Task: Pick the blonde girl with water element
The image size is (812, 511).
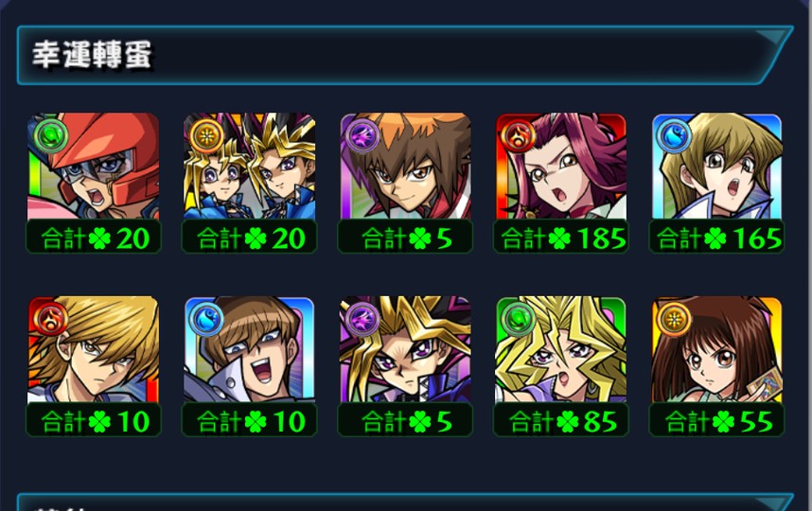Action: pos(716,166)
